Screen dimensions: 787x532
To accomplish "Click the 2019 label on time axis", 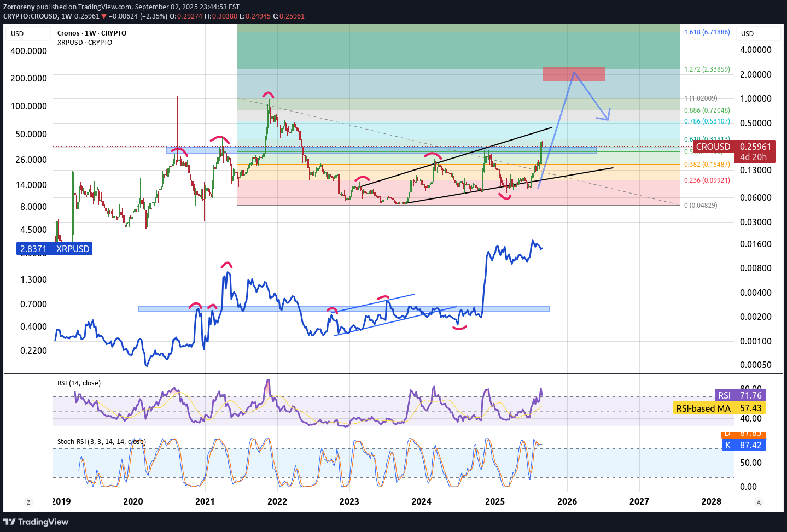I will click(x=61, y=501).
